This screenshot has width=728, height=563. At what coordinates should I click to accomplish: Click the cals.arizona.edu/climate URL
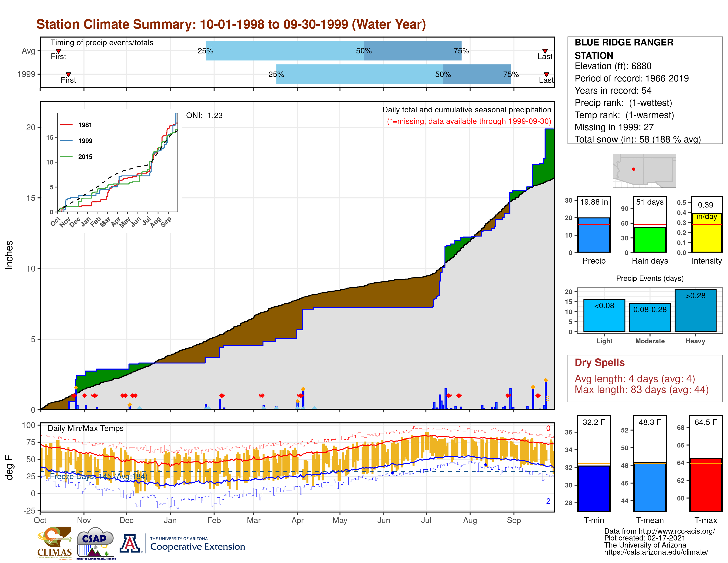click(x=656, y=552)
